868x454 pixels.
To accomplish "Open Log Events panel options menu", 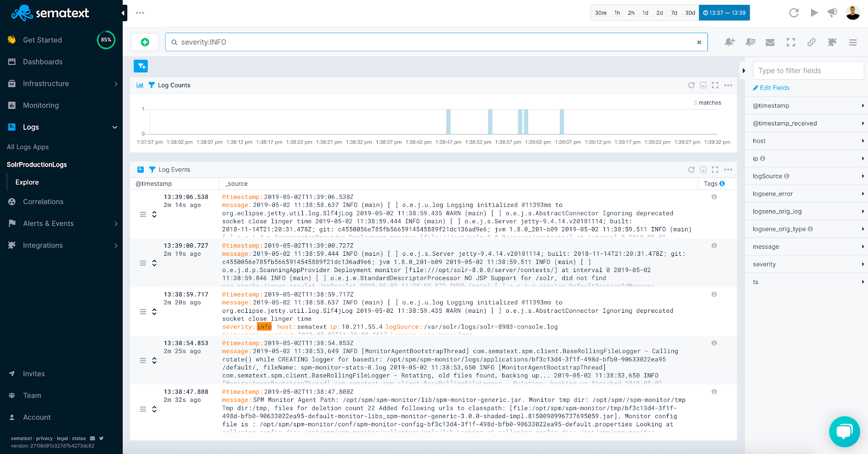I will [728, 169].
